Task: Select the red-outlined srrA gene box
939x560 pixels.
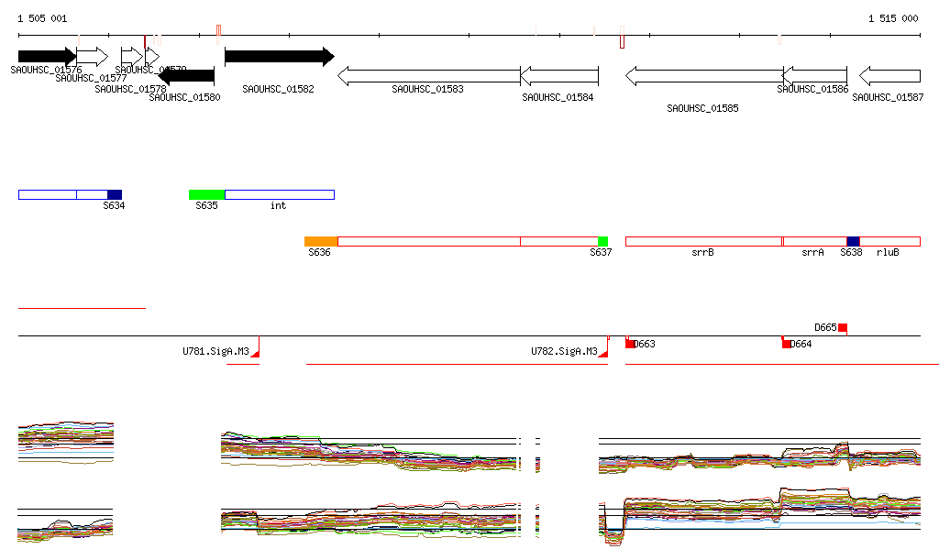Action: point(815,242)
